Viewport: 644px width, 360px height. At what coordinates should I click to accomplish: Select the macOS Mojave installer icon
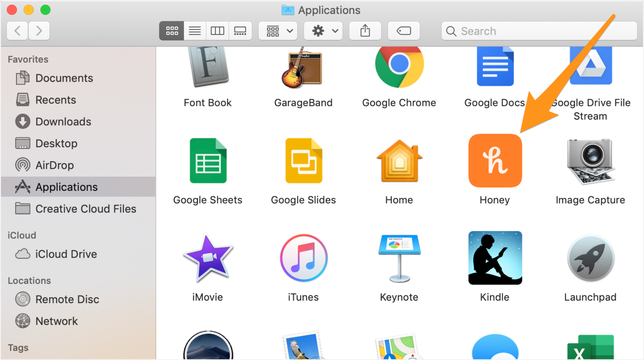(208, 345)
